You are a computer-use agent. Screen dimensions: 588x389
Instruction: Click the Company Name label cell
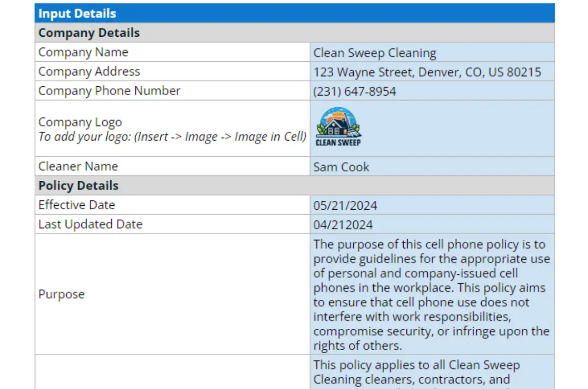pos(172,52)
